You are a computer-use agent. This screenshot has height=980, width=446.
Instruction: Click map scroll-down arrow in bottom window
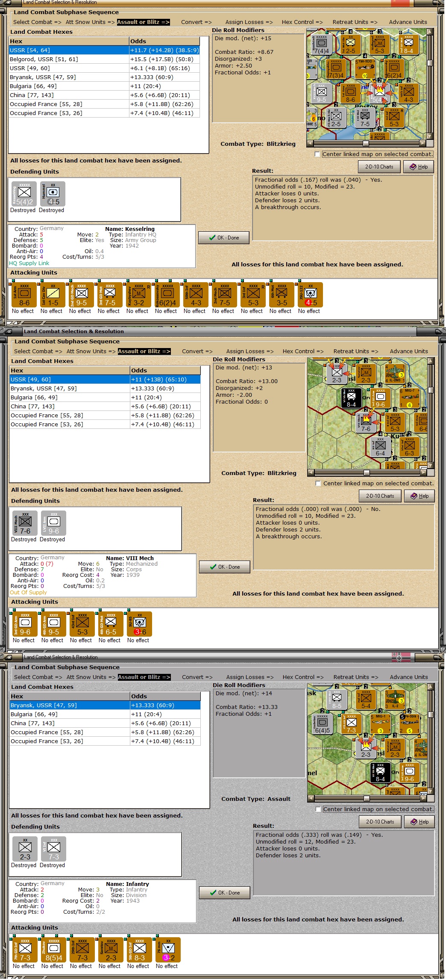tap(431, 791)
